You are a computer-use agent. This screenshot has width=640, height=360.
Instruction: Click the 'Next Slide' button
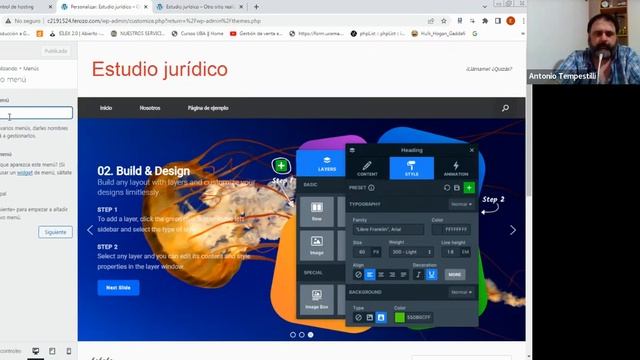click(118, 288)
